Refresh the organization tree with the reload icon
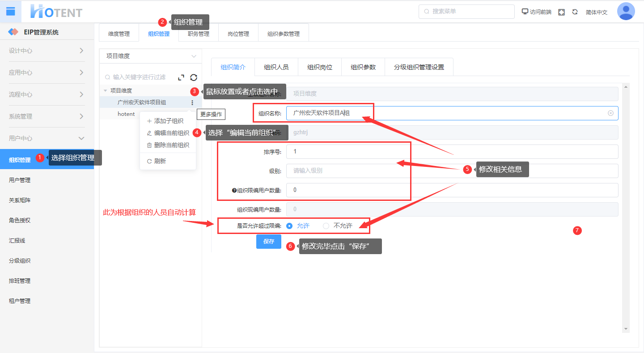 pyautogui.click(x=194, y=77)
